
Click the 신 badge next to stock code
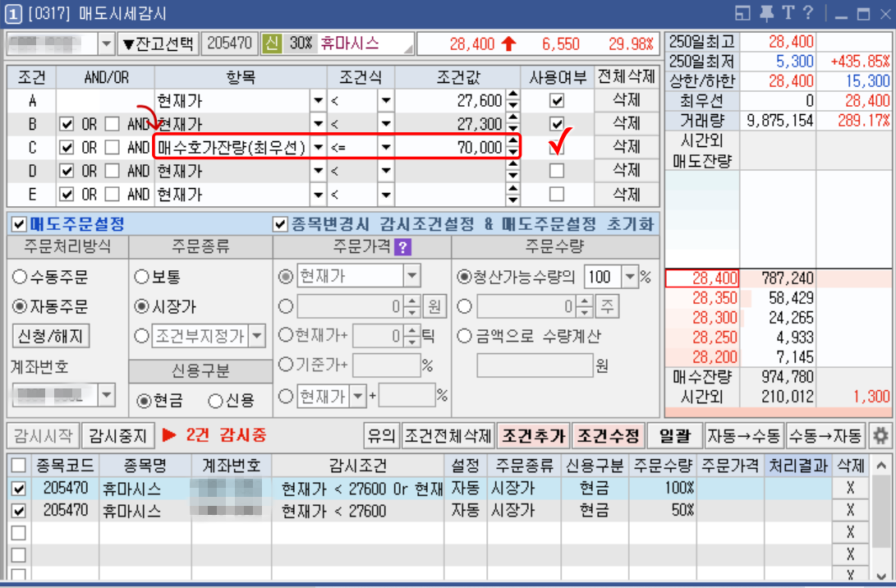[x=272, y=44]
